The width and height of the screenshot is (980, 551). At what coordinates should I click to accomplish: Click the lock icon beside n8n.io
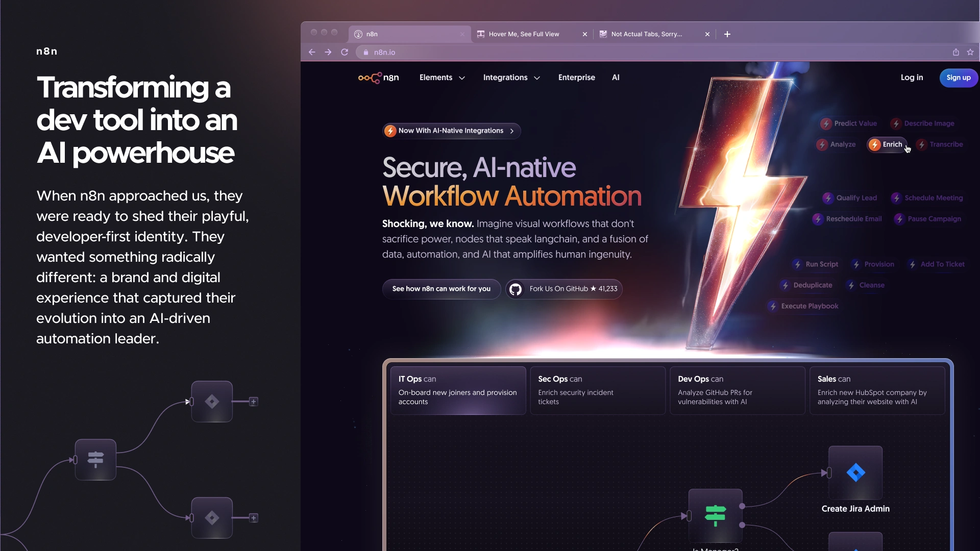pyautogui.click(x=365, y=52)
